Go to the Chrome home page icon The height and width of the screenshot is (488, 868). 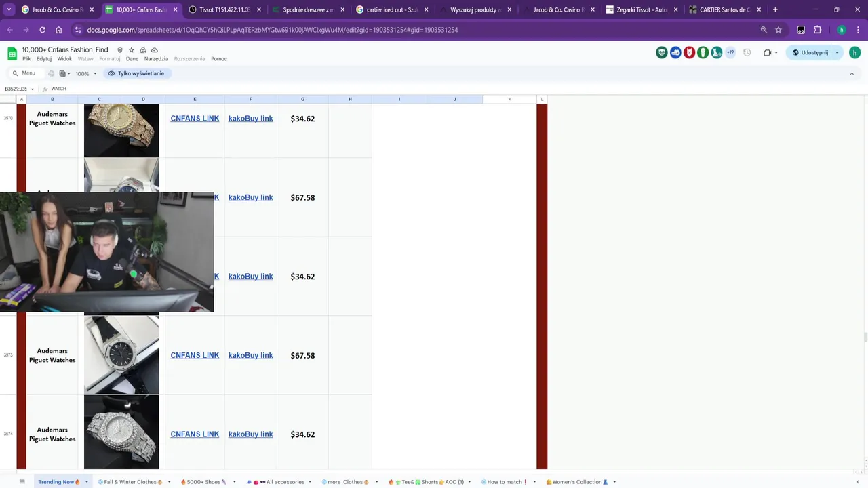pos(58,30)
